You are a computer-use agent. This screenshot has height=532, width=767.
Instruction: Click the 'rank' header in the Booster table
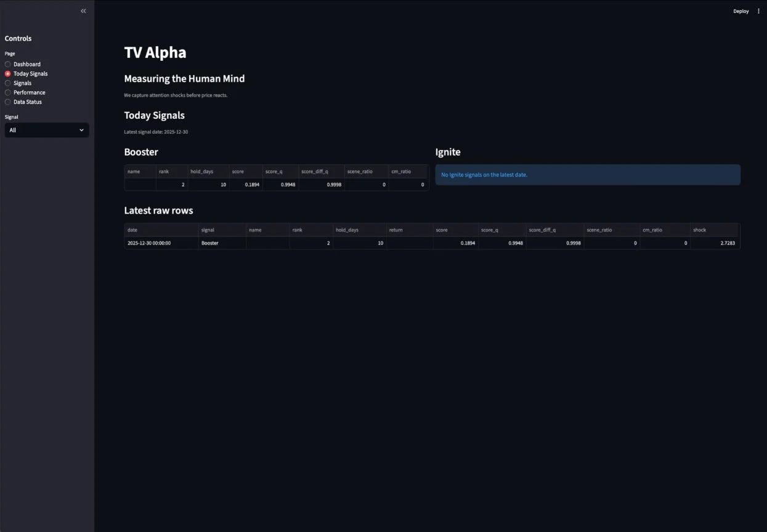pos(162,171)
